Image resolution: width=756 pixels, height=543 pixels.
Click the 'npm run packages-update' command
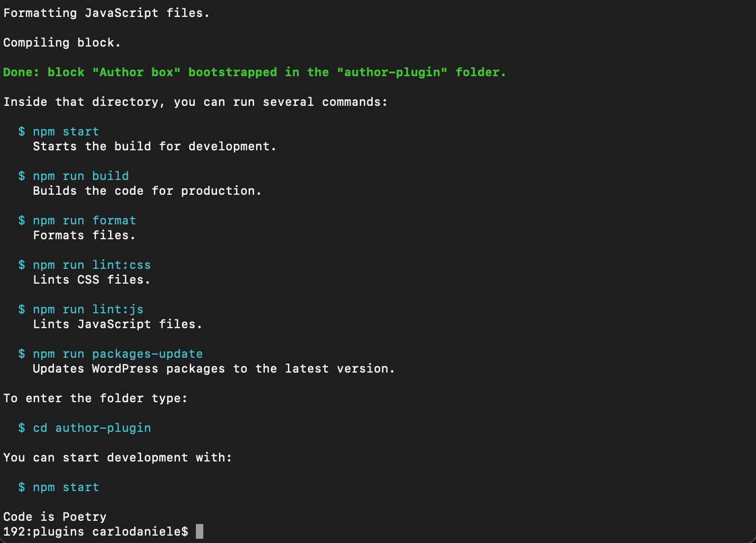(118, 354)
